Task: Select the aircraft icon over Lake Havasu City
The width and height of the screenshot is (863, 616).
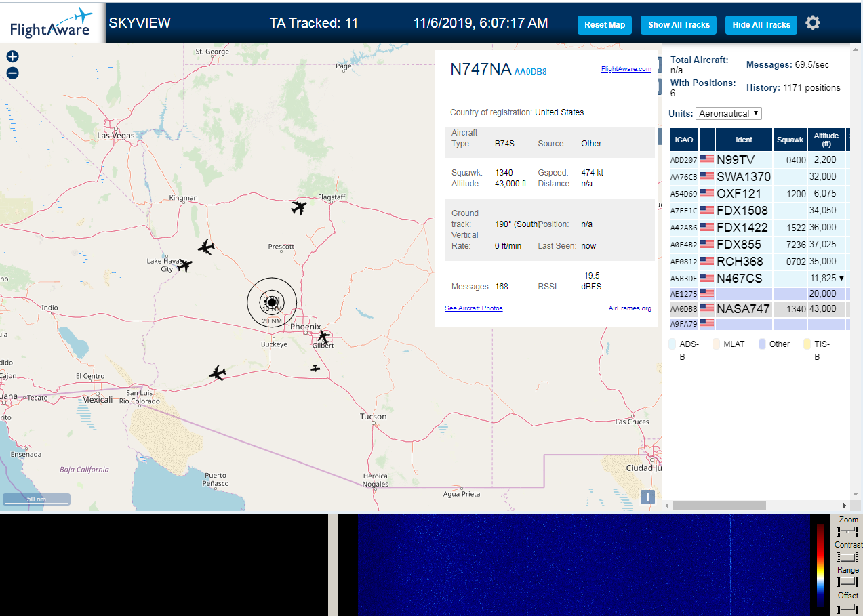Action: [184, 266]
